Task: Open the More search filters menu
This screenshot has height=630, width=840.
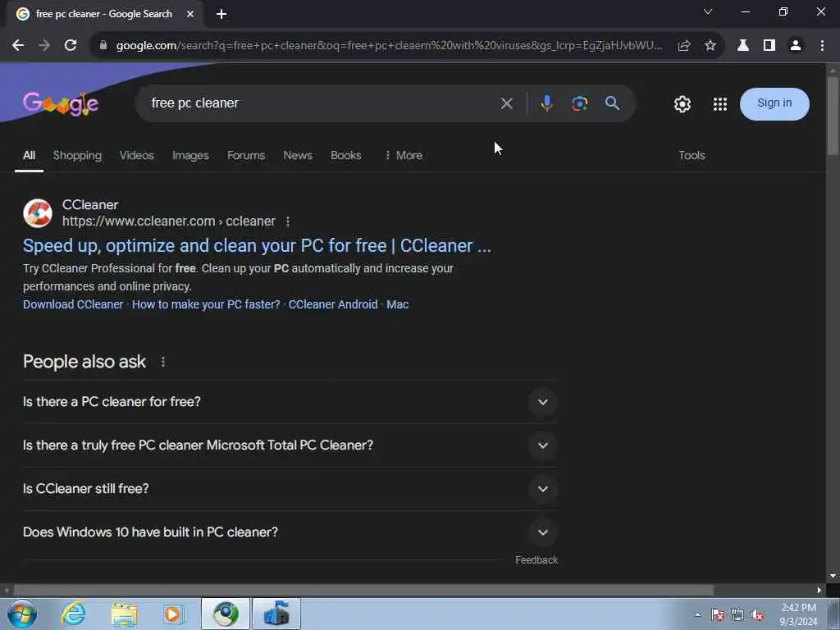Action: click(404, 155)
